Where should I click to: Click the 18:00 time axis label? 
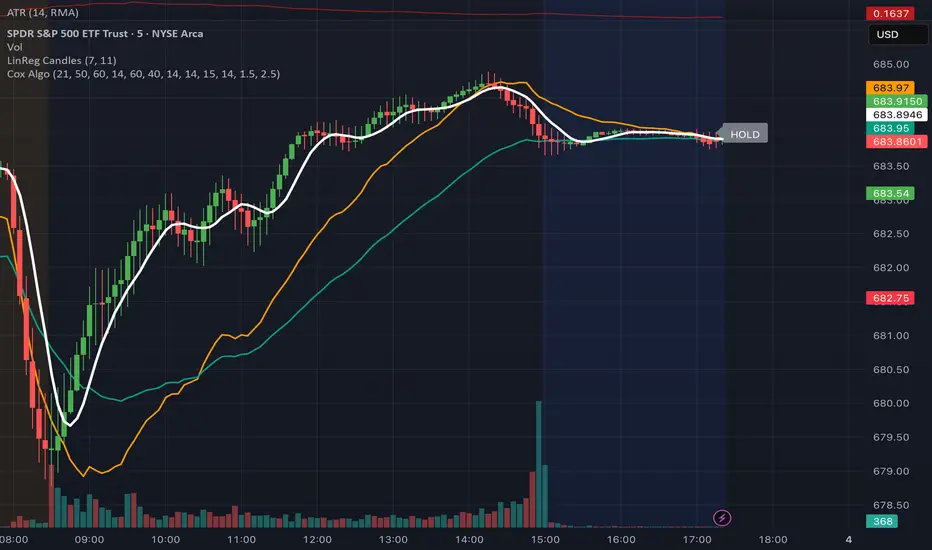point(773,537)
